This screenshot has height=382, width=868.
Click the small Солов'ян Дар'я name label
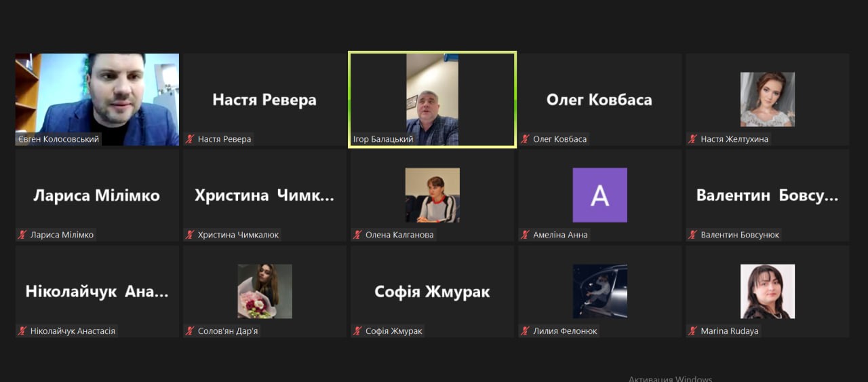[x=228, y=331]
